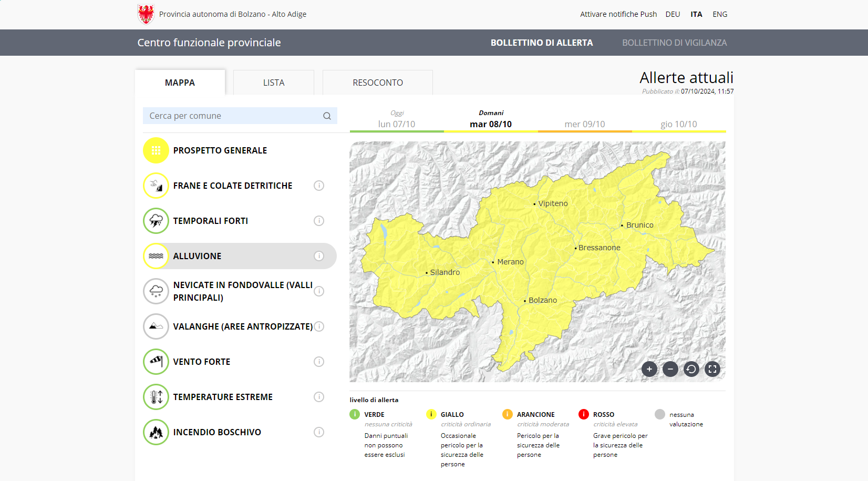Click the search magnifier icon
The width and height of the screenshot is (868, 481).
tap(327, 116)
